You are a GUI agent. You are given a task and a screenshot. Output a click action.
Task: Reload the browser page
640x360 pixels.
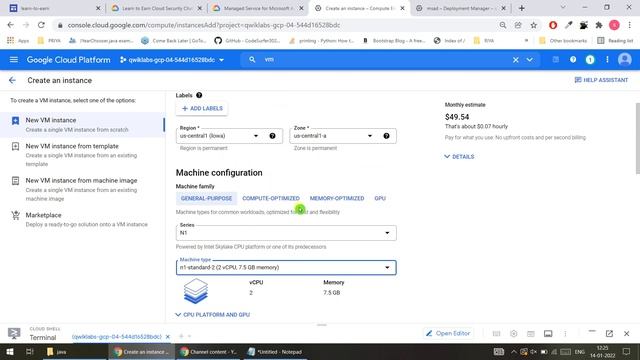click(x=41, y=25)
